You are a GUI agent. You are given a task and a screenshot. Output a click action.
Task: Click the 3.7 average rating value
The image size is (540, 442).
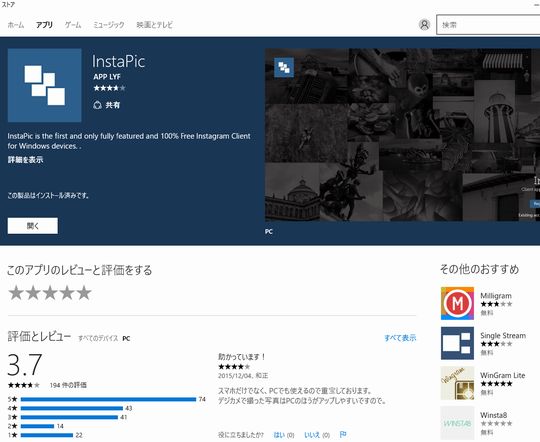point(25,364)
